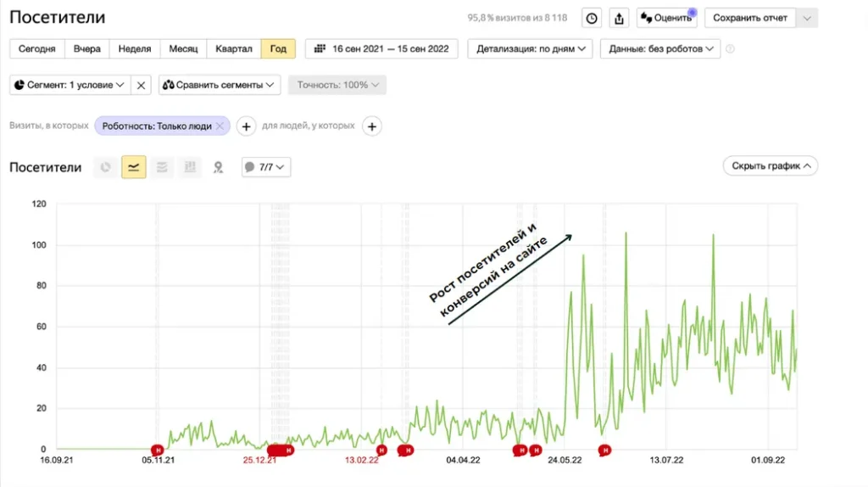
Task: Switch to the bar columns chart icon
Action: click(190, 167)
